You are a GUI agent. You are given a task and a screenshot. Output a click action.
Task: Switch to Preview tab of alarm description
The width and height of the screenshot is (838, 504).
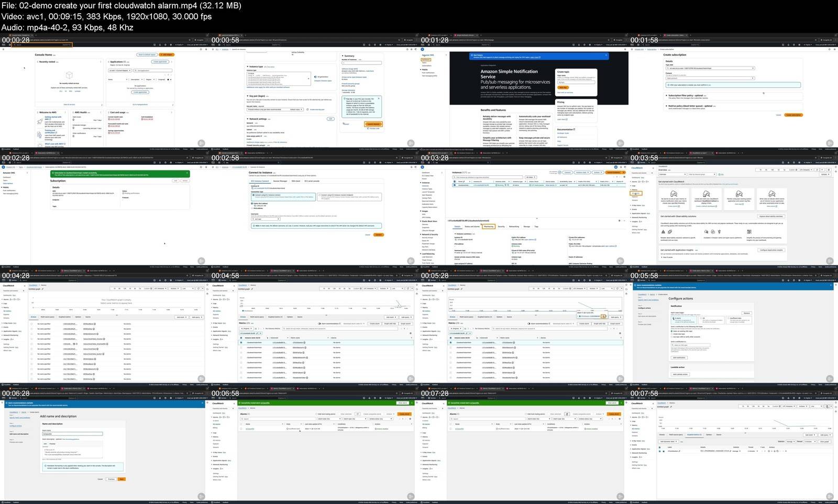click(52, 444)
